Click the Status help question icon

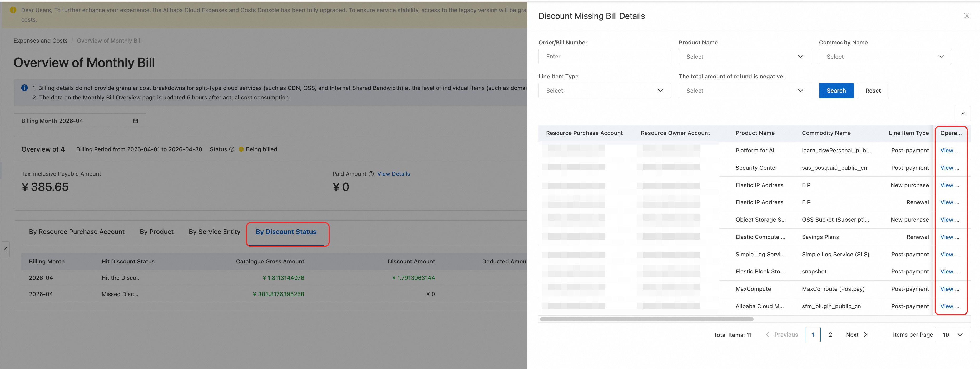(x=231, y=149)
